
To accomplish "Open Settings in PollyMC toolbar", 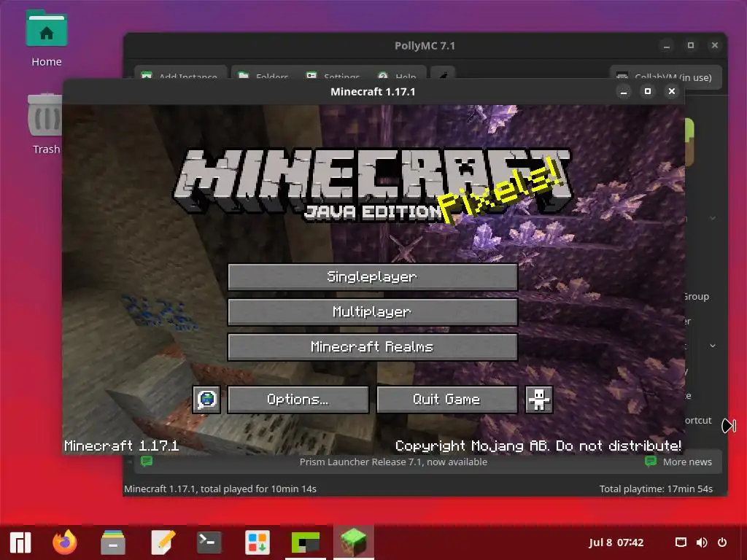I will pyautogui.click(x=333, y=76).
